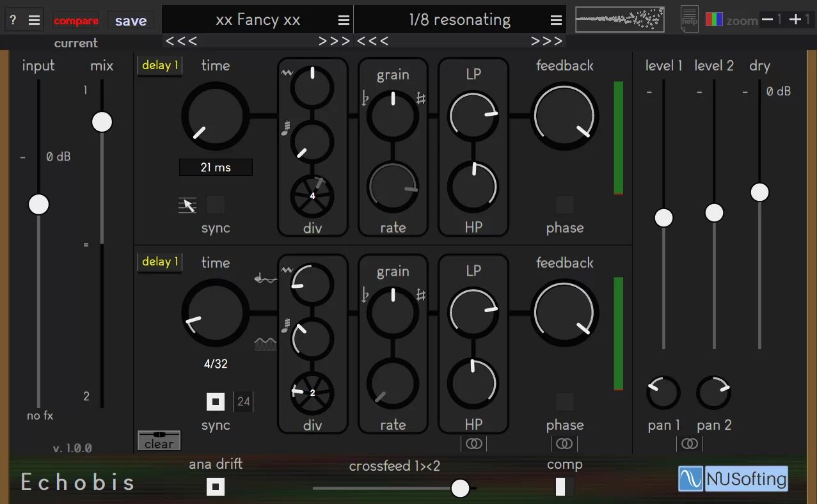Select the delay 1 label on the lower module

(159, 262)
